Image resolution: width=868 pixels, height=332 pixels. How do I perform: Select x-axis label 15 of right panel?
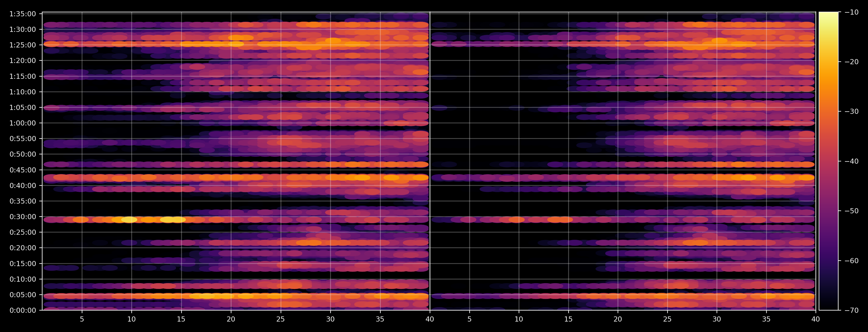568,319
